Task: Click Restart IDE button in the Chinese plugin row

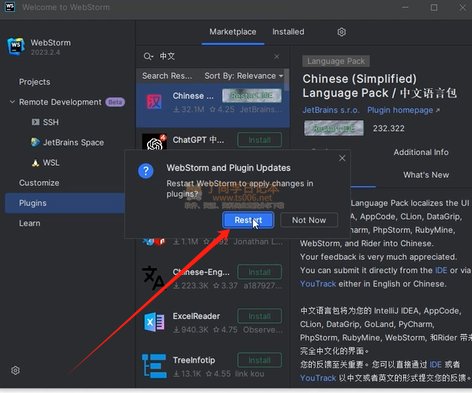Action: tap(252, 96)
